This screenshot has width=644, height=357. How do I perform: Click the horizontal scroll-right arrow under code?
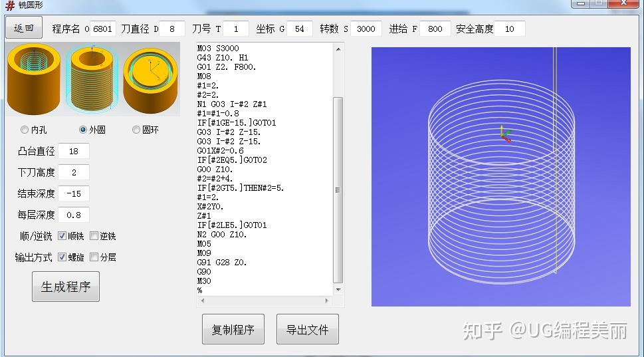(x=327, y=300)
